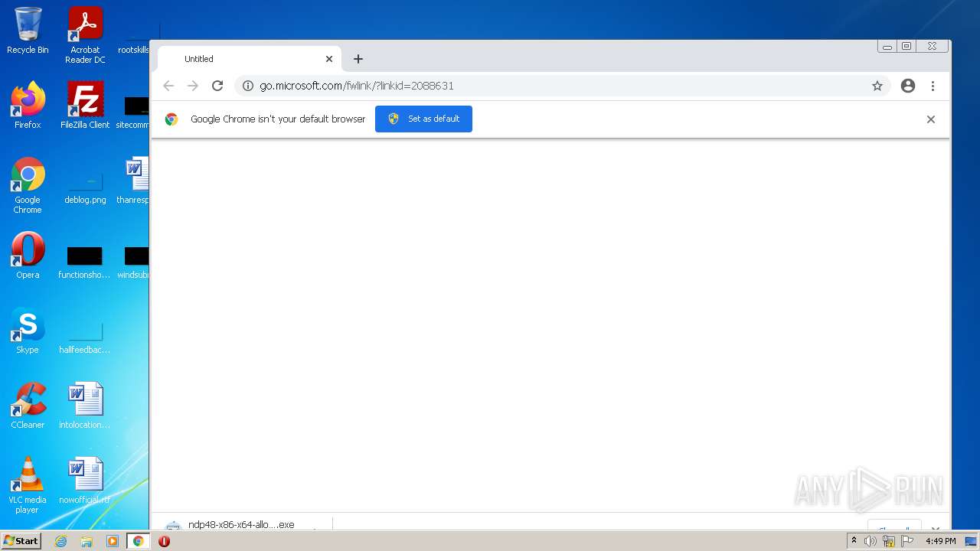Screen dimensions: 980x551
Task: Restore down the Chrome window
Action: (x=906, y=47)
